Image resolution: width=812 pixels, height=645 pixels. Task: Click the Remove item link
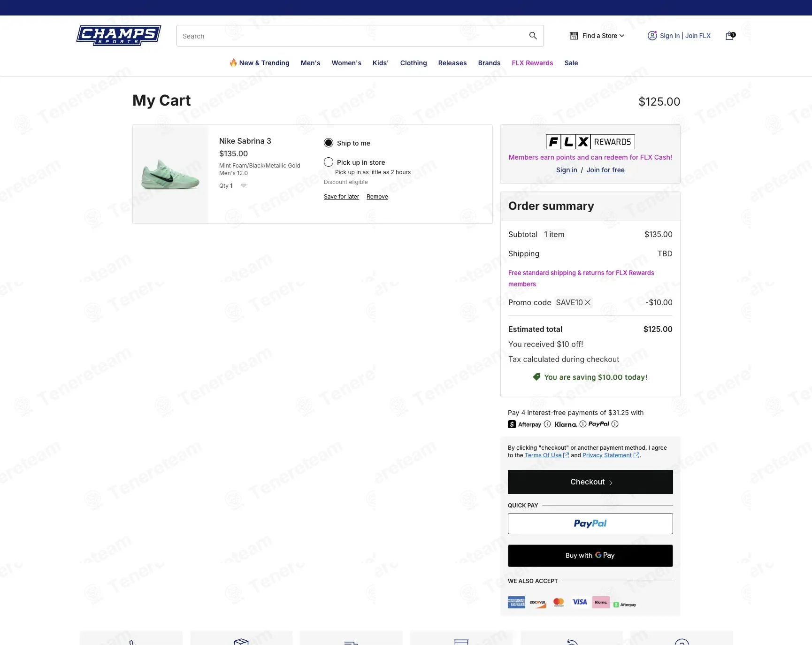pos(377,197)
